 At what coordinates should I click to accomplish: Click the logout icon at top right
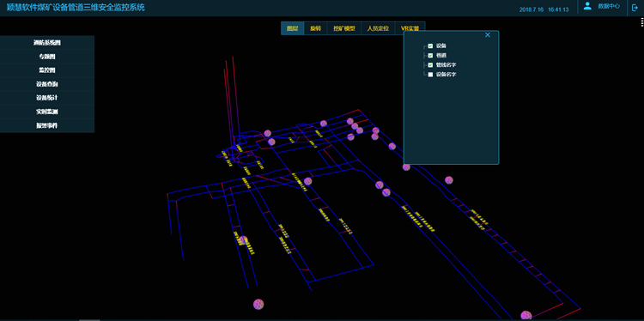635,7
